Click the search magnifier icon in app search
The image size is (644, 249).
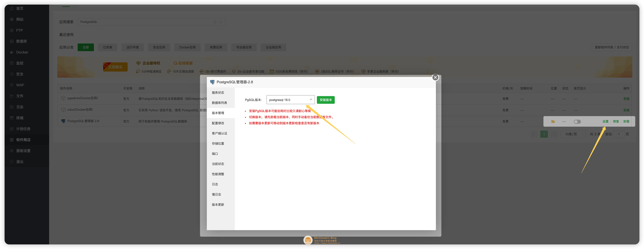click(220, 22)
